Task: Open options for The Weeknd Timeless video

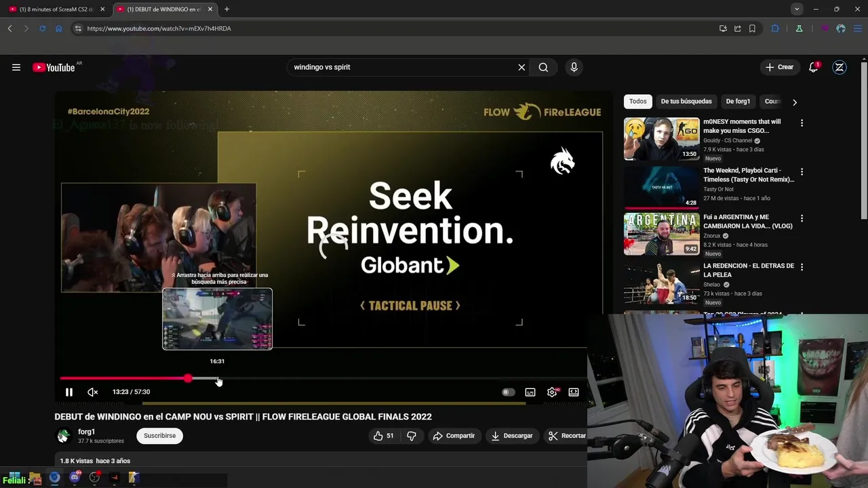Action: [802, 172]
